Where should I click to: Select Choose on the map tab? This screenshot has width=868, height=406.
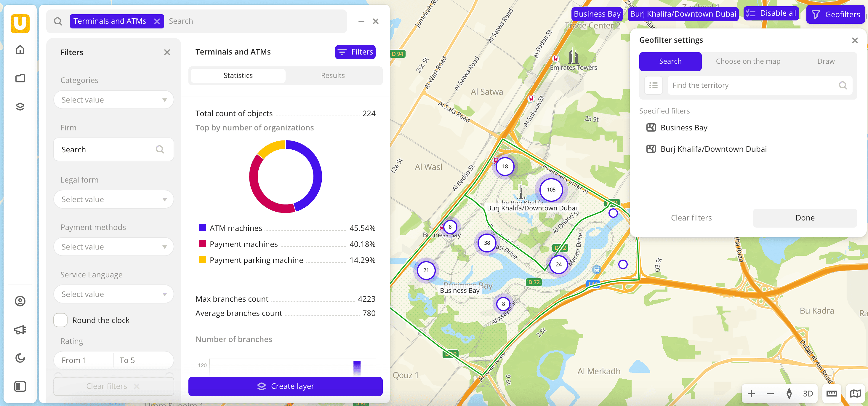tap(748, 61)
